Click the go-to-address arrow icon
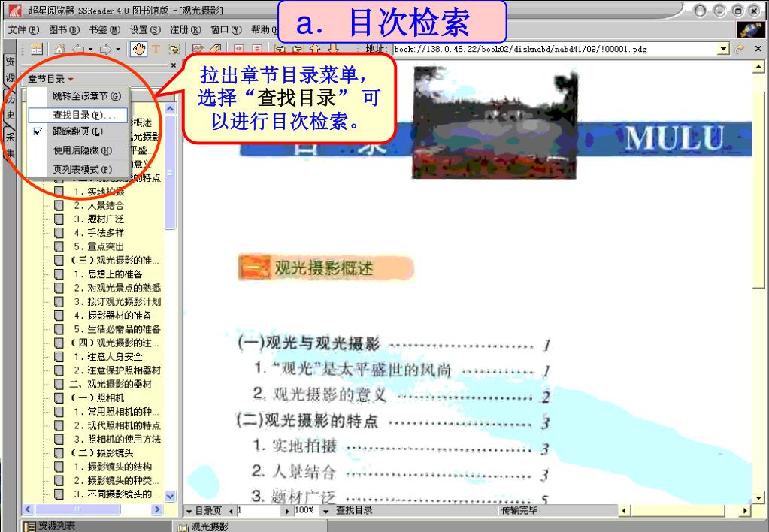Viewport: 769px width, 532px height. click(740, 49)
